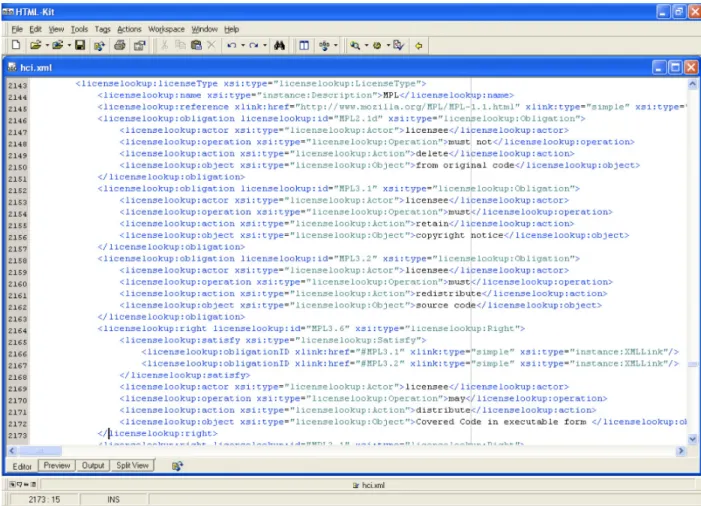Viewport: 701px width, 506px height.
Task: Click the horizontal scrollbar left arrow
Action: tap(12, 451)
